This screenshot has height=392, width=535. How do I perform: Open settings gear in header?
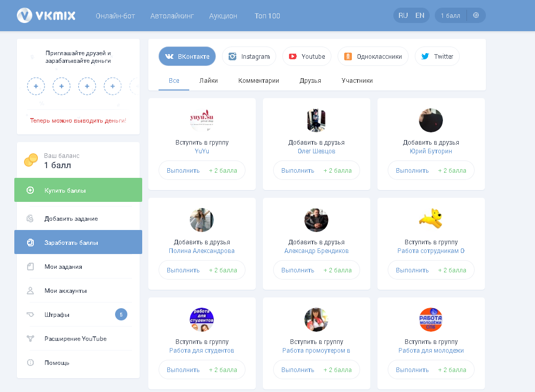pos(476,15)
